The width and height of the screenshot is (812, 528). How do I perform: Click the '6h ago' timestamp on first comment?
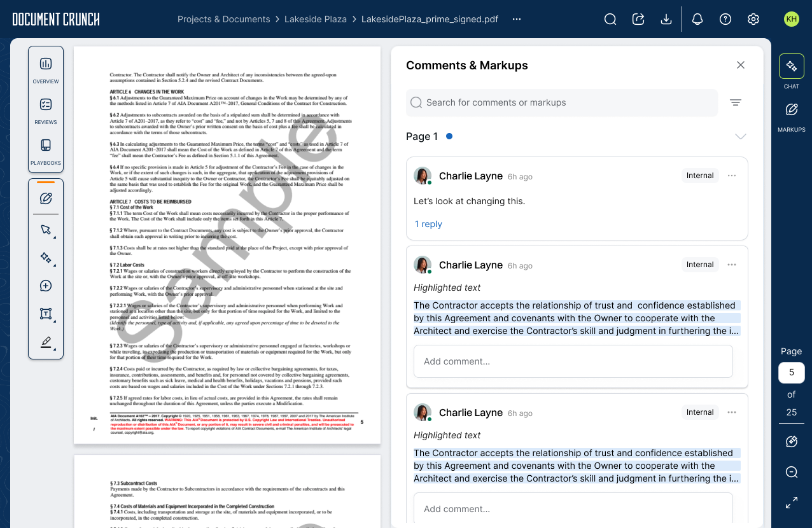[520, 177]
